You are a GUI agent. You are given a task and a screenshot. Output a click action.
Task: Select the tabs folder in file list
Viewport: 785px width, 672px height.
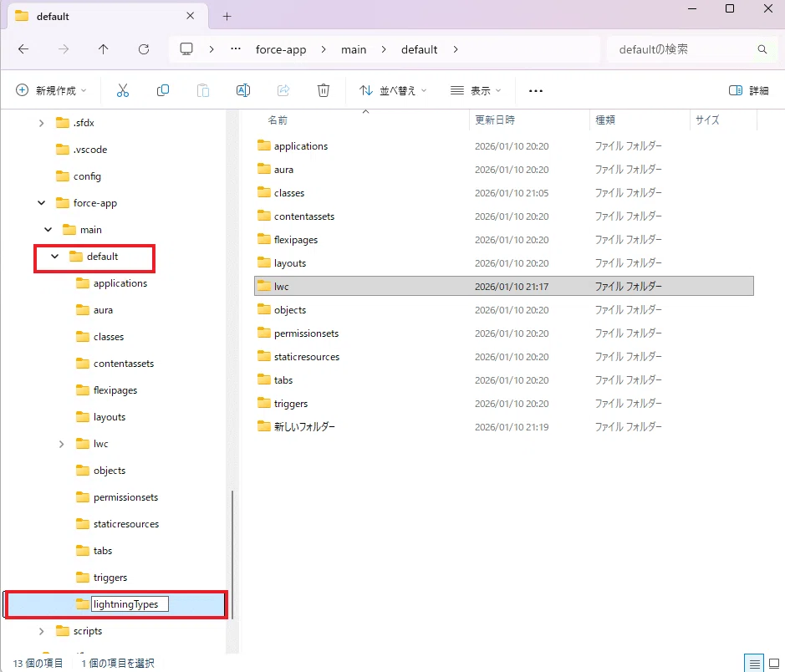(x=283, y=380)
